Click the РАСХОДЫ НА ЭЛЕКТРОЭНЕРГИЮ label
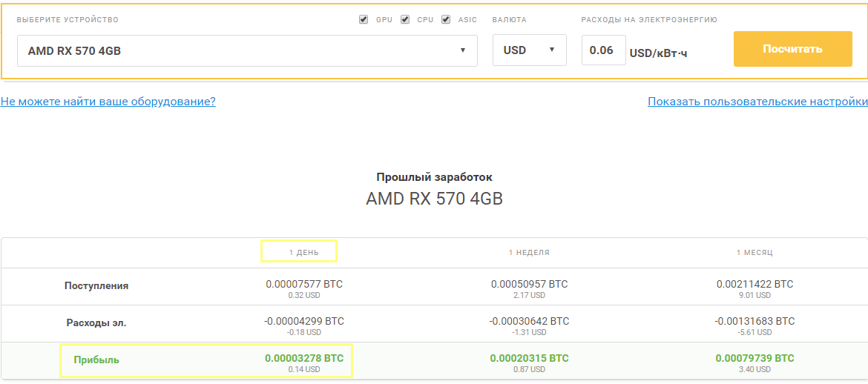This screenshot has height=384, width=868. click(649, 20)
